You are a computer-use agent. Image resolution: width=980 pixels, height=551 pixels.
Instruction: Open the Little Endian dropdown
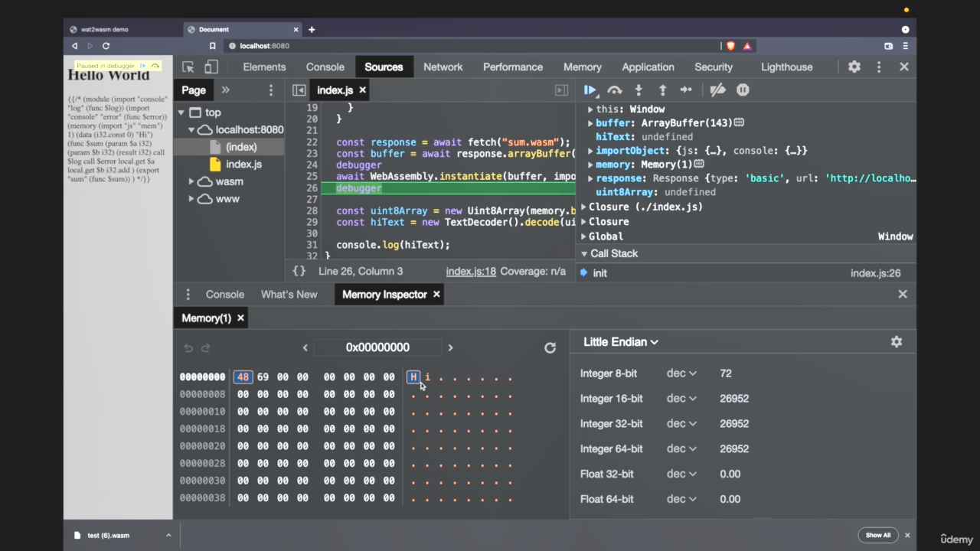621,342
